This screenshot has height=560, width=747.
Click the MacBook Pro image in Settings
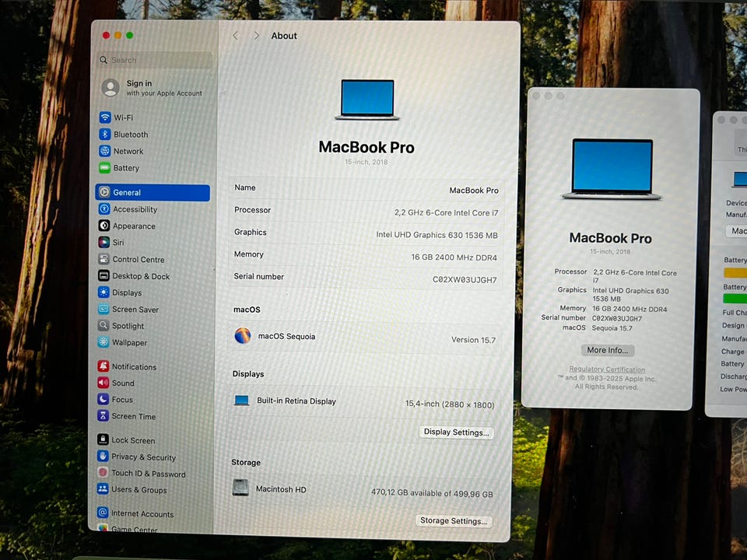pyautogui.click(x=367, y=100)
